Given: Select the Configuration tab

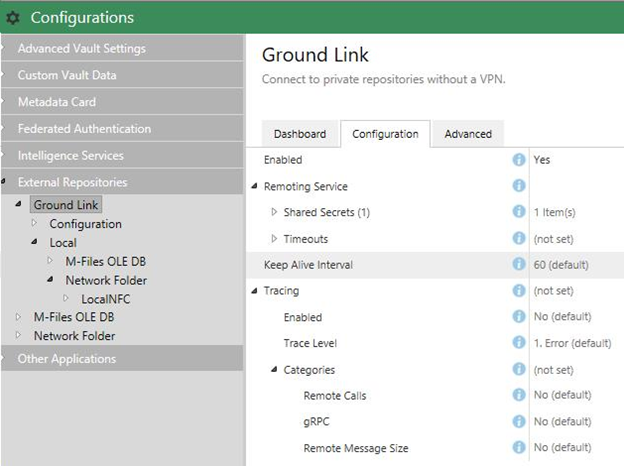Looking at the screenshot, I should pos(385,134).
